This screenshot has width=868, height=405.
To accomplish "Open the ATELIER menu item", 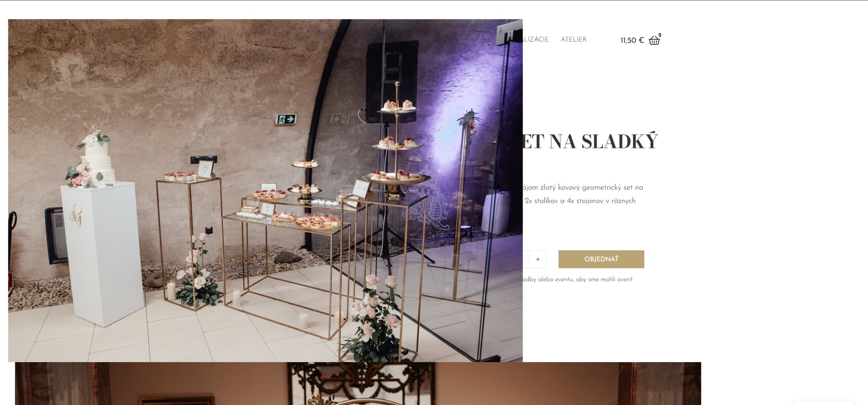I will click(x=573, y=39).
